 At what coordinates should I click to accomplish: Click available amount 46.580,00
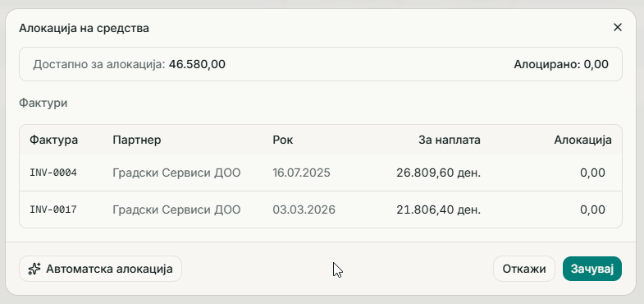[x=197, y=65]
